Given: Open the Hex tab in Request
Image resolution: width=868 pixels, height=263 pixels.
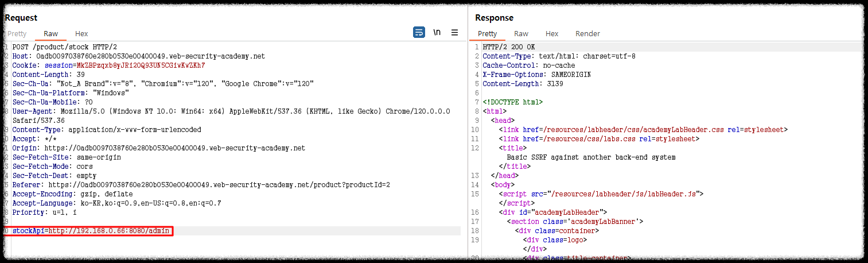Looking at the screenshot, I should (x=81, y=34).
